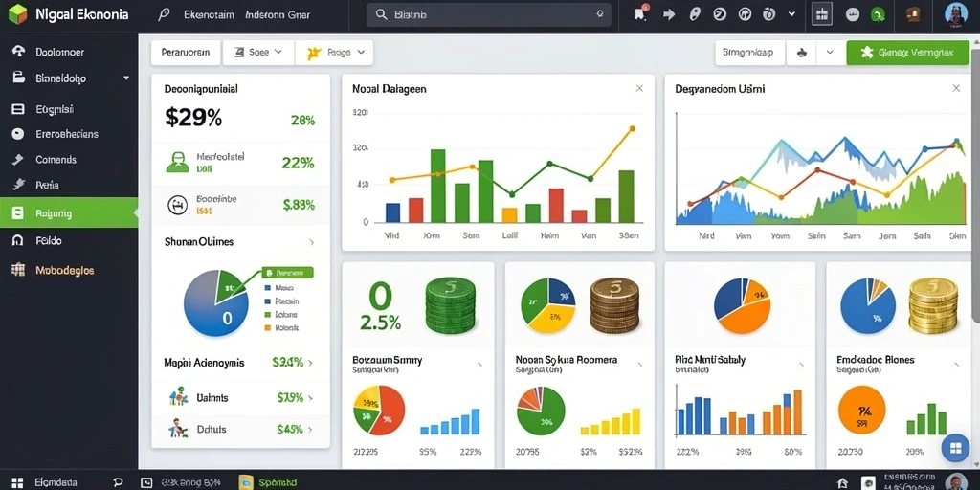The width and height of the screenshot is (980, 490).
Task: Select Rajanig in the sidebar
Action: (x=69, y=213)
